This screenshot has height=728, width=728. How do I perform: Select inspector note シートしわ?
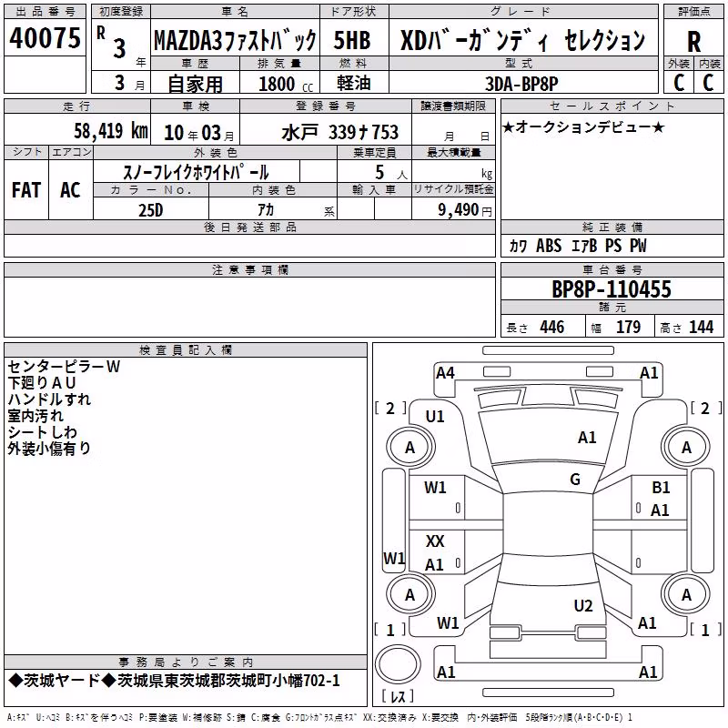(x=42, y=431)
